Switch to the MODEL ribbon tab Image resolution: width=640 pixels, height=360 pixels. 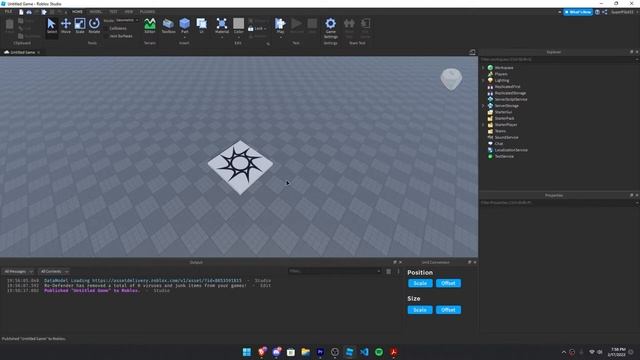click(x=96, y=12)
